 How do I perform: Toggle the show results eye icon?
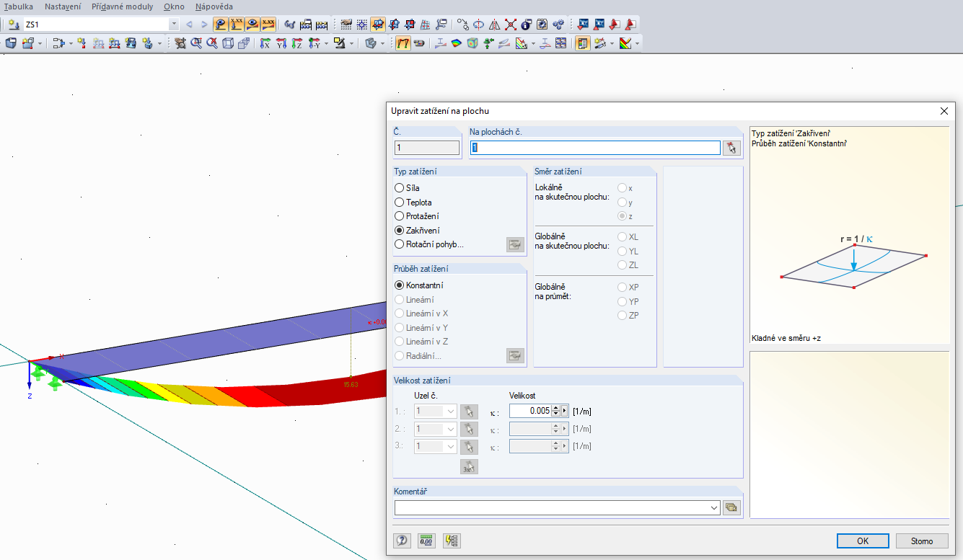pos(252,25)
